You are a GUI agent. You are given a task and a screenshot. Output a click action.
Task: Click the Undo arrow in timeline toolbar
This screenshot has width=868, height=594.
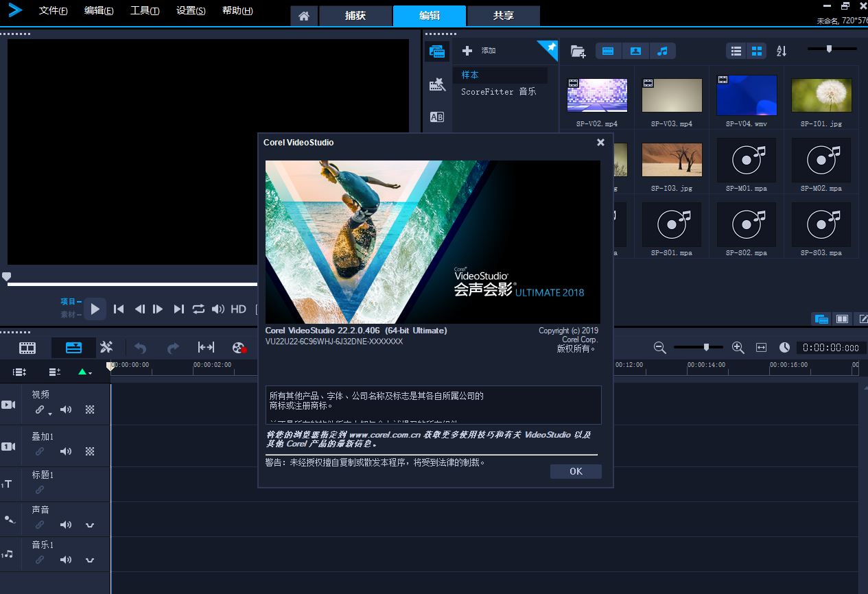[x=141, y=348]
